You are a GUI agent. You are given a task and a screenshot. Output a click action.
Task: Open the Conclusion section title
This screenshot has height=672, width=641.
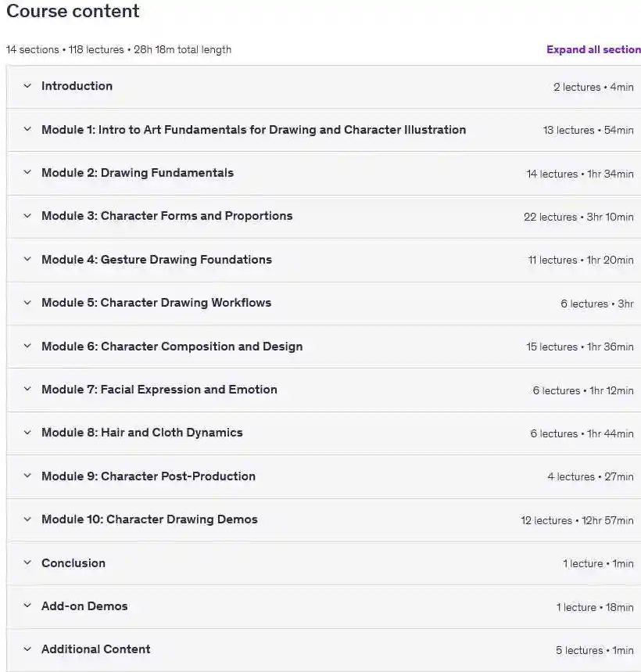[x=73, y=562]
